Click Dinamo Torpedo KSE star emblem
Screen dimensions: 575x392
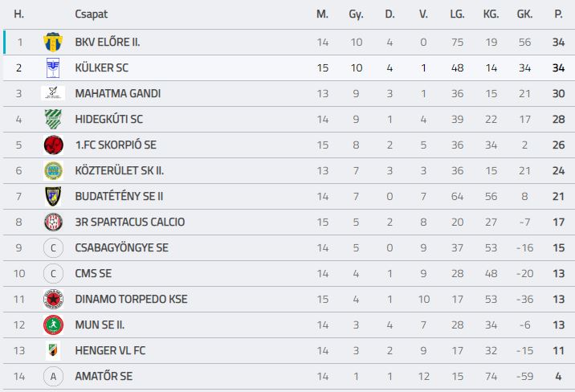click(53, 299)
